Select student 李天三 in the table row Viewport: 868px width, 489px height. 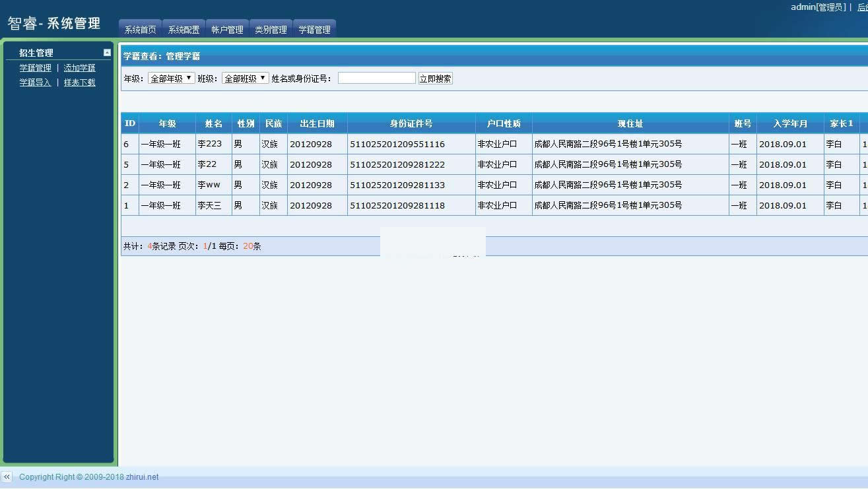(x=213, y=205)
